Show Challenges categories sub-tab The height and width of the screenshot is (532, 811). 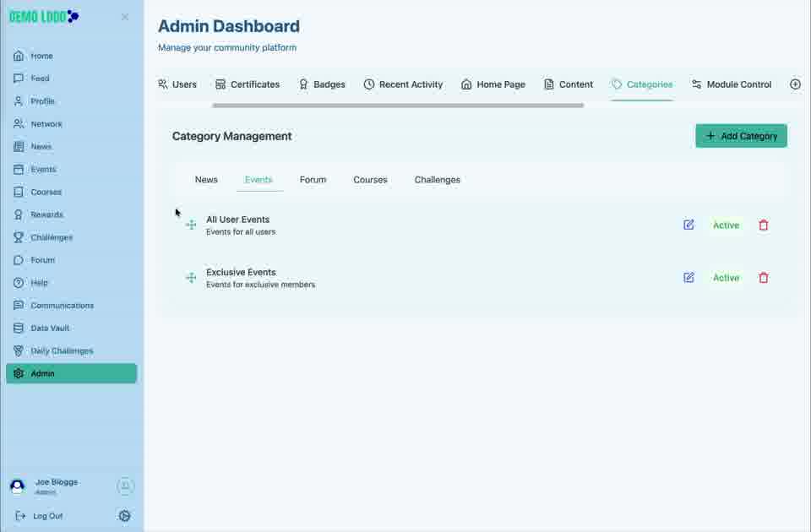coord(437,179)
